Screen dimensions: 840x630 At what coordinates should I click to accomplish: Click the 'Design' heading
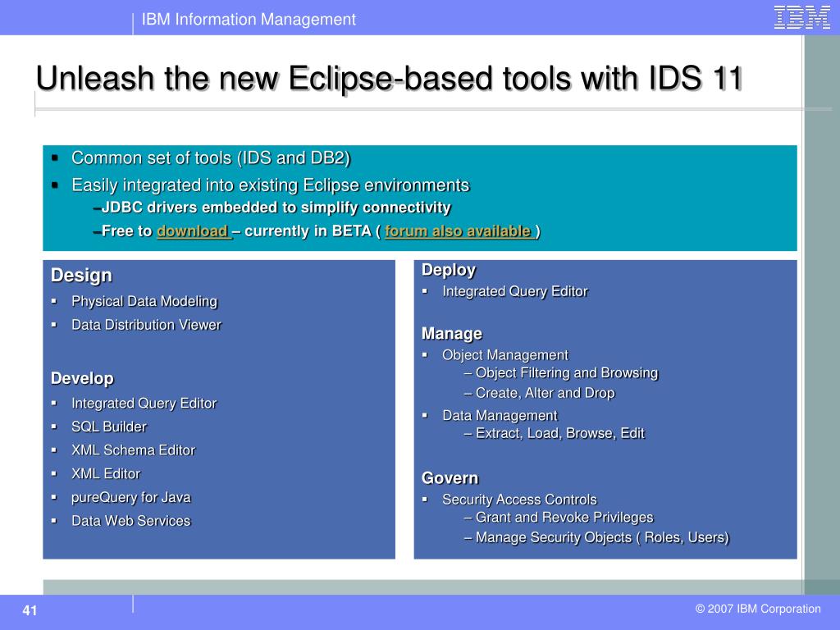point(81,276)
